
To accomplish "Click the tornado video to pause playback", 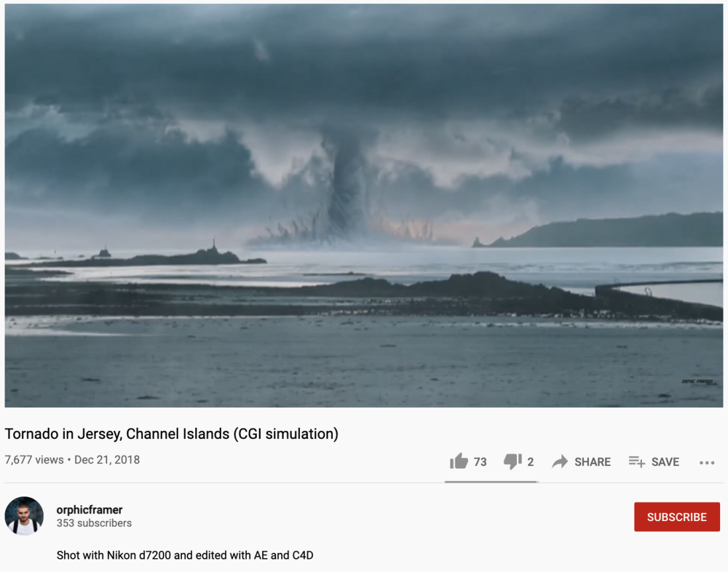I will tap(364, 206).
